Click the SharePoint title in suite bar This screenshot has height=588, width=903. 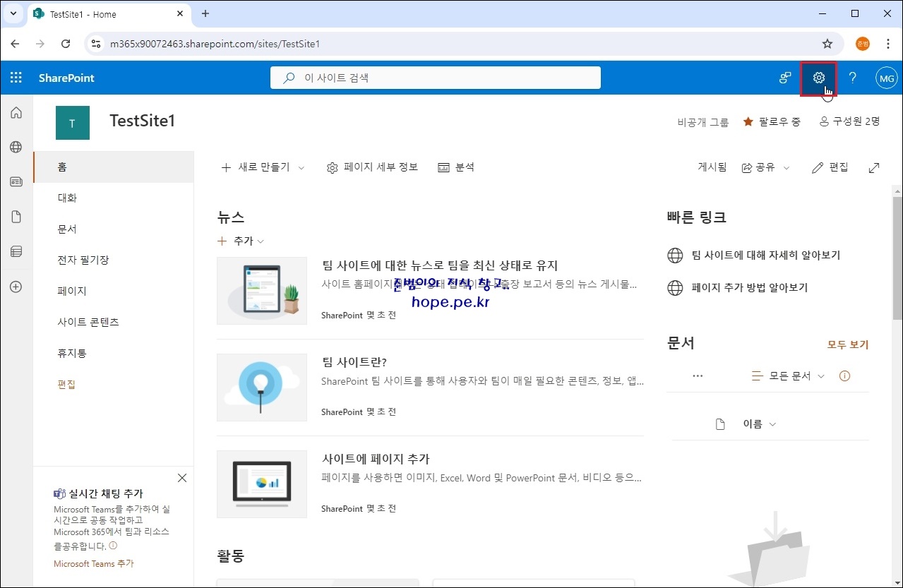(66, 78)
